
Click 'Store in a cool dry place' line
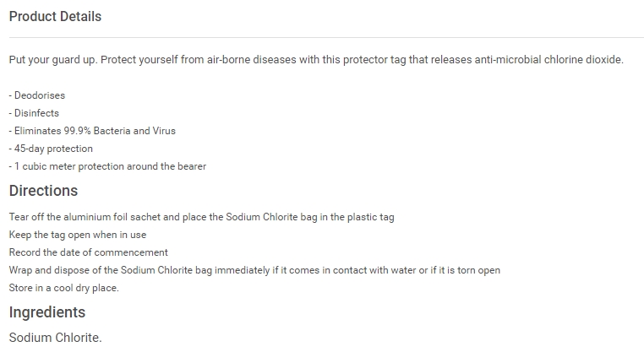[64, 288]
